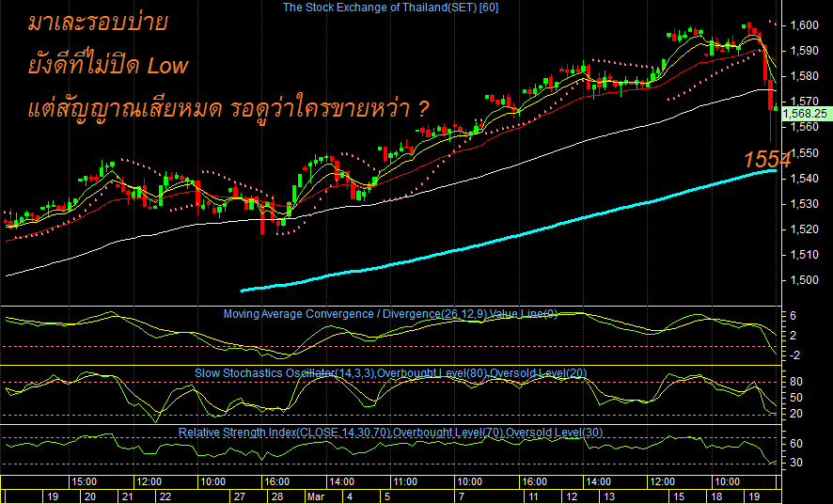Click the Relative Strength Index title

click(x=390, y=433)
